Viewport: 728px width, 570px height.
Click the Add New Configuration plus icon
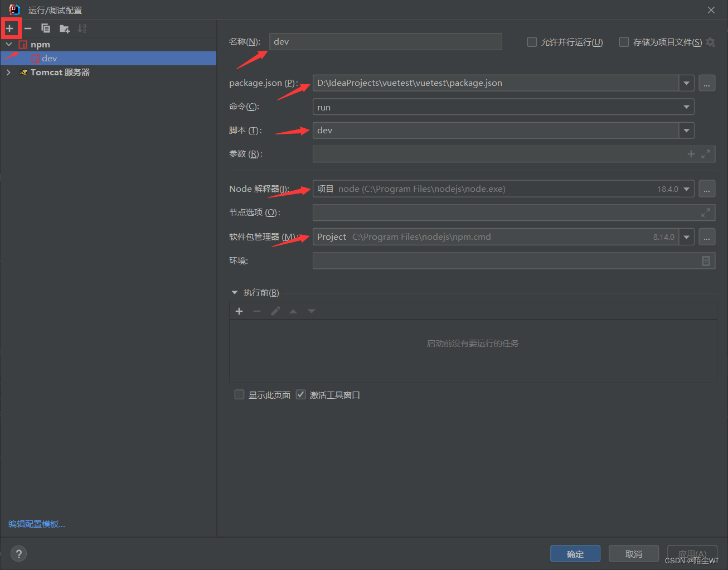click(x=10, y=28)
